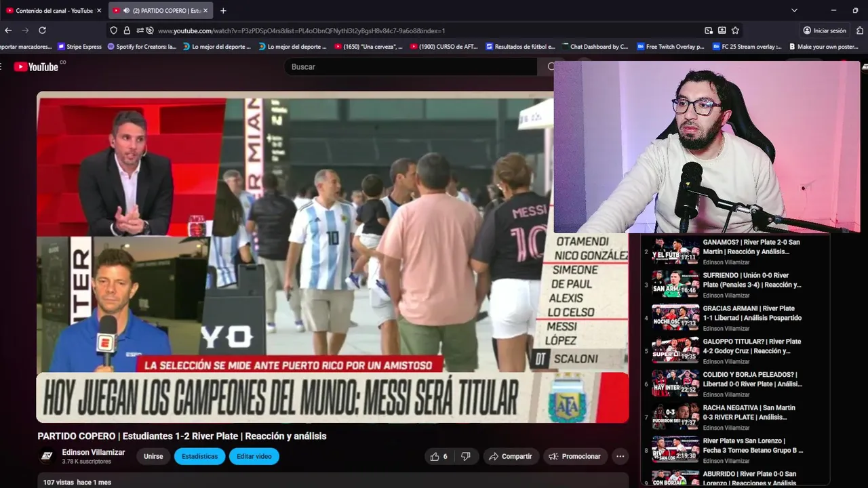Reload the current YouTube page
868x488 pixels.
coord(42,30)
